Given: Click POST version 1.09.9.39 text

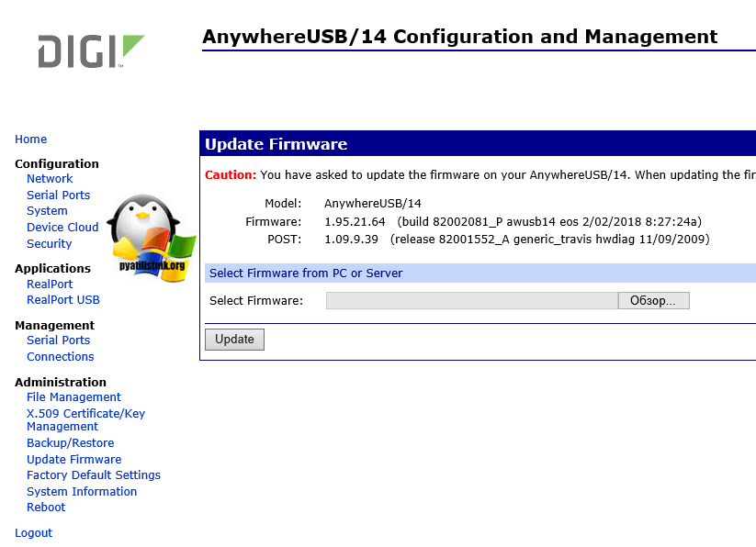Looking at the screenshot, I should coord(351,240).
